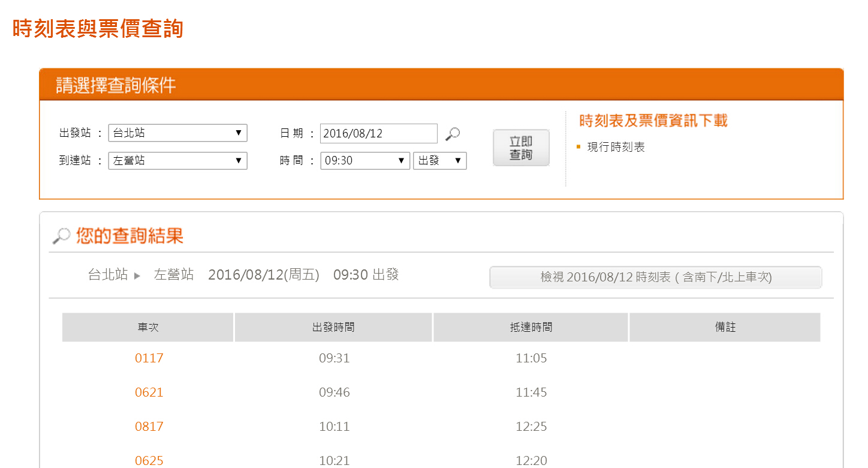Click departure time 09:31

[334, 358]
